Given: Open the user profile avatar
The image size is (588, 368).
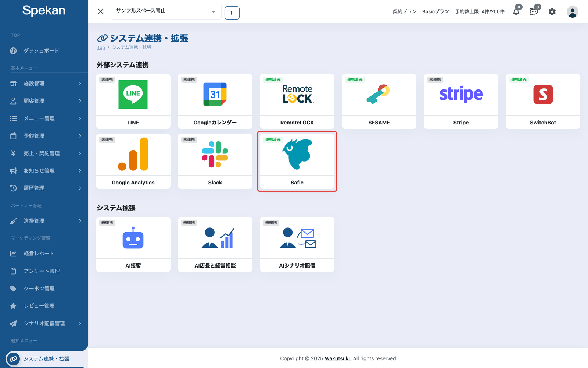Looking at the screenshot, I should pyautogui.click(x=572, y=12).
